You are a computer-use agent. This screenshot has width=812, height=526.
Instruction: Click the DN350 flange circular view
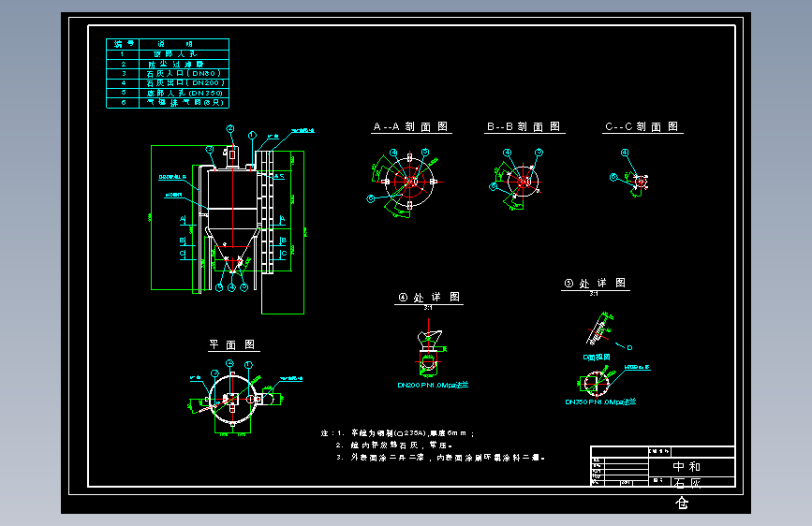pyautogui.click(x=596, y=383)
